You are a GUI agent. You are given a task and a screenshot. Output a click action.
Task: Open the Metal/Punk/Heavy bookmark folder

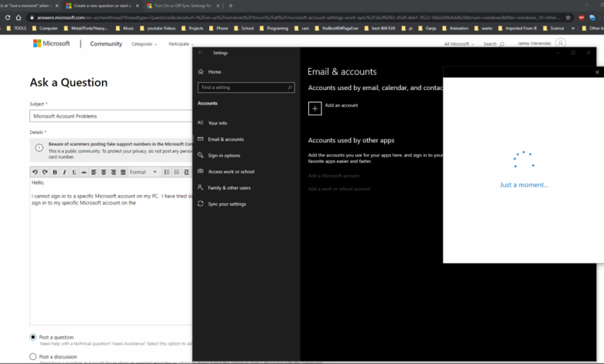coord(85,28)
